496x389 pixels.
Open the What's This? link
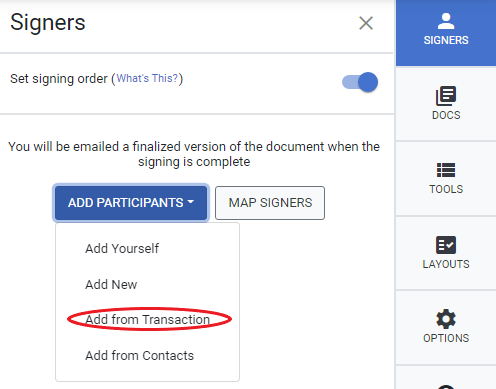tap(147, 78)
